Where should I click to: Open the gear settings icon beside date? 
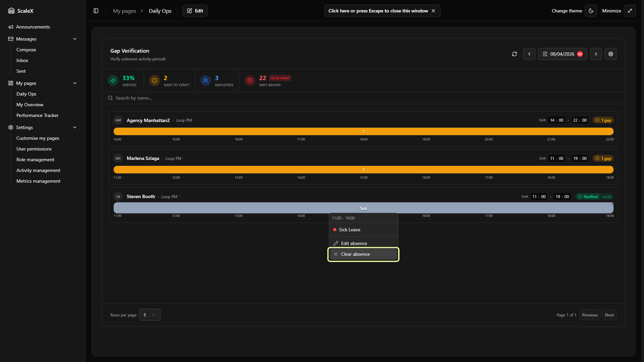coord(610,54)
